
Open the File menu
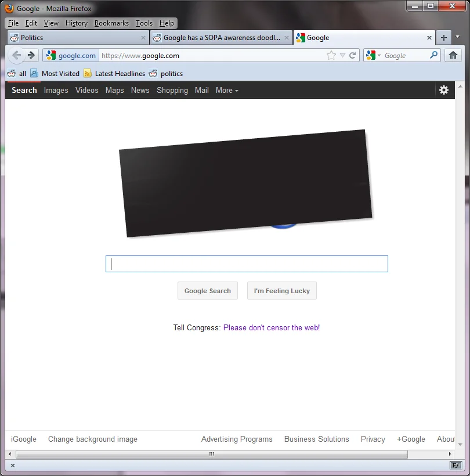pos(13,23)
